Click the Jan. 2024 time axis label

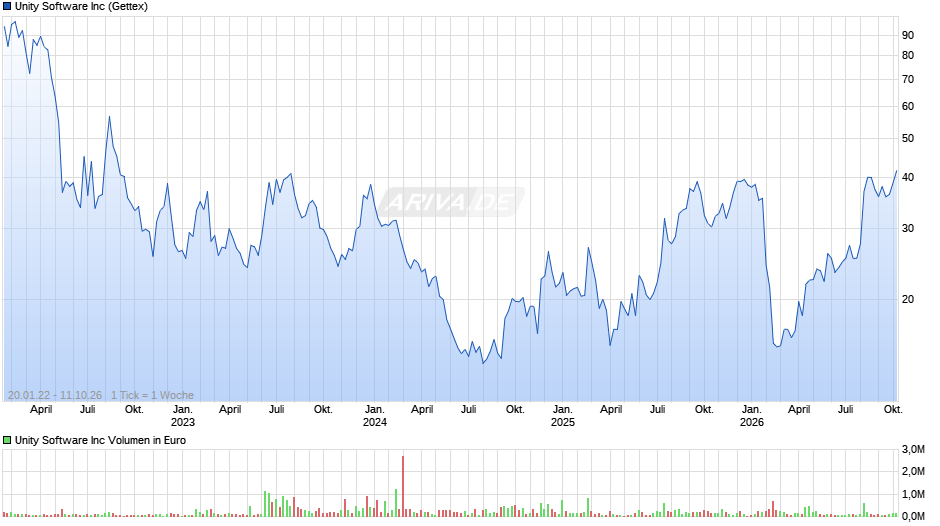click(x=375, y=416)
